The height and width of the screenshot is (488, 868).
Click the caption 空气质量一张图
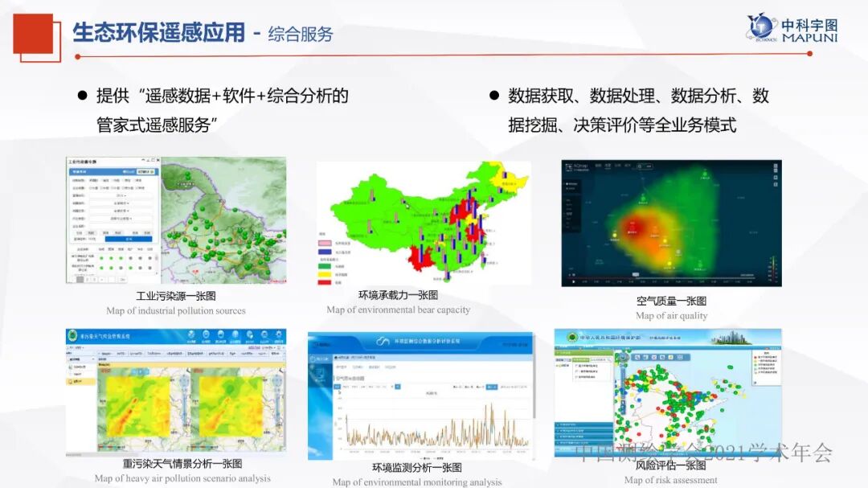pyautogui.click(x=671, y=301)
